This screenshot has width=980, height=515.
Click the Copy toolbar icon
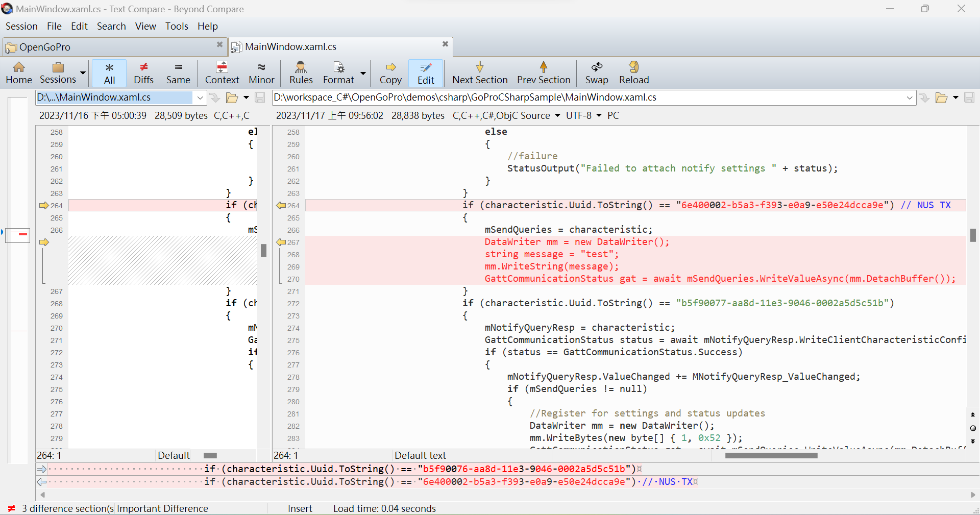[x=390, y=72]
